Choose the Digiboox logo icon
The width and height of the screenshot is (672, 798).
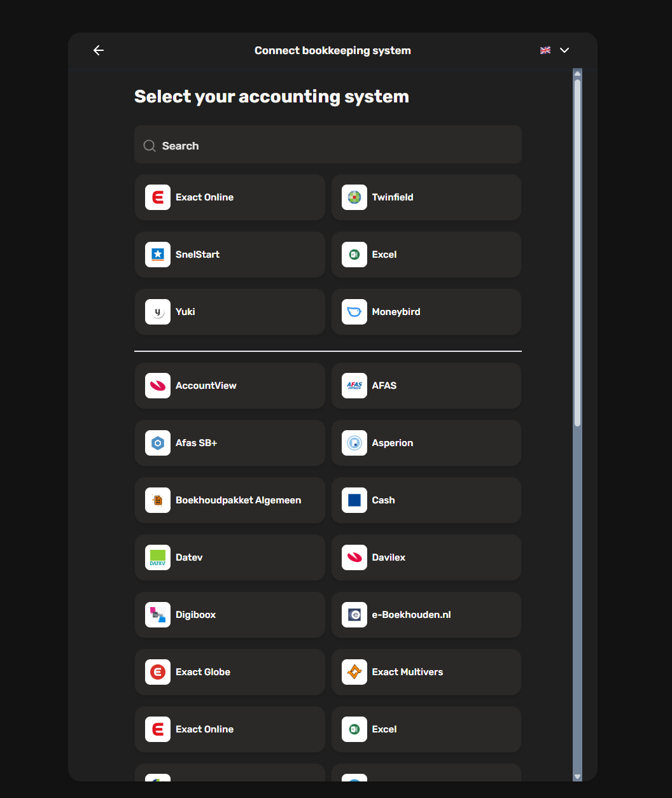click(158, 615)
